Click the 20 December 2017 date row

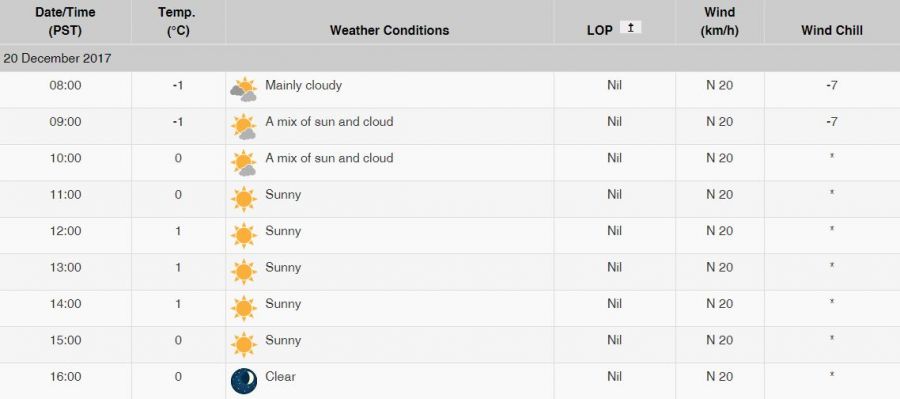(450, 59)
